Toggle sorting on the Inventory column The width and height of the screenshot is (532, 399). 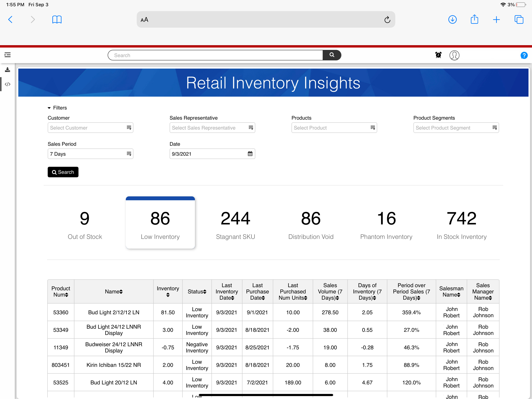[168, 295]
